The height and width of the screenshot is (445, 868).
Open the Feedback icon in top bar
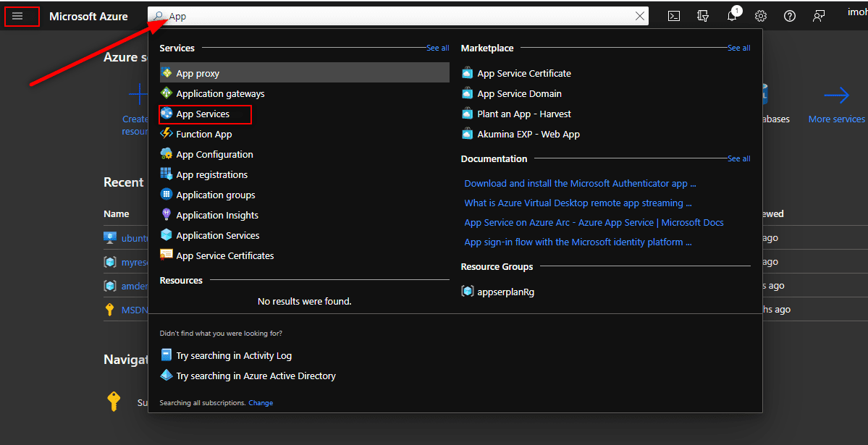click(x=819, y=16)
